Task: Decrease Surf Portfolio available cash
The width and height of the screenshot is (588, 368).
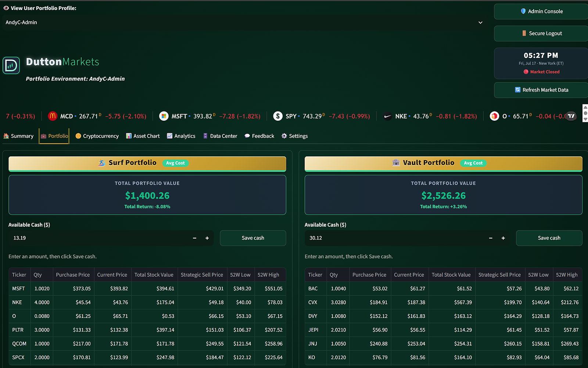Action: [x=194, y=238]
